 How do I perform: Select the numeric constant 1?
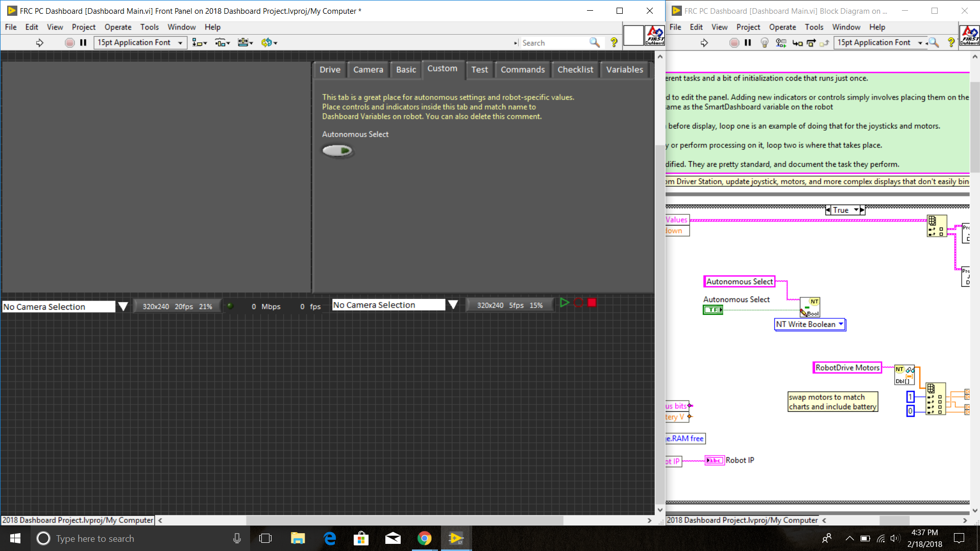click(910, 397)
